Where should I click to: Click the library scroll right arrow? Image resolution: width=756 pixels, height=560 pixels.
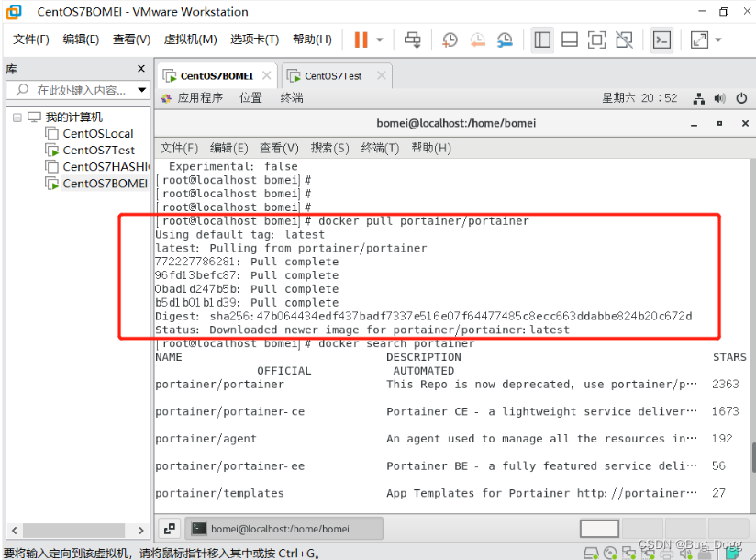(140, 531)
